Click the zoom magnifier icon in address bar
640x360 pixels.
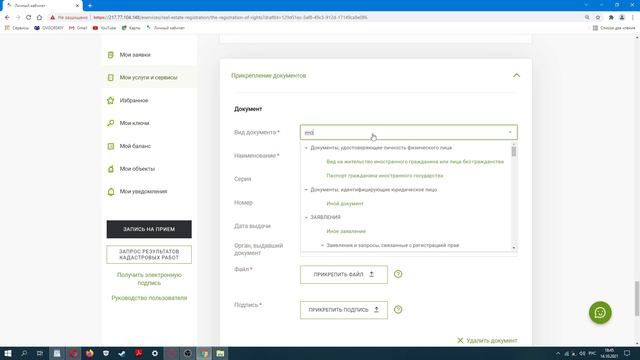point(587,18)
